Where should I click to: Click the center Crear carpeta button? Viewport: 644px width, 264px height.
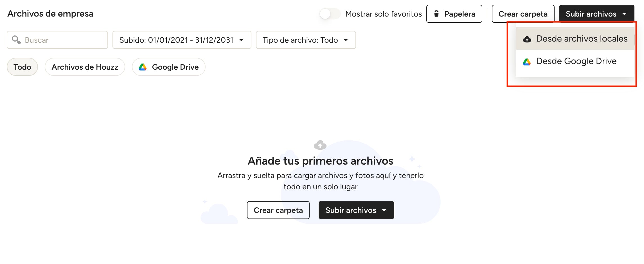pos(278,210)
